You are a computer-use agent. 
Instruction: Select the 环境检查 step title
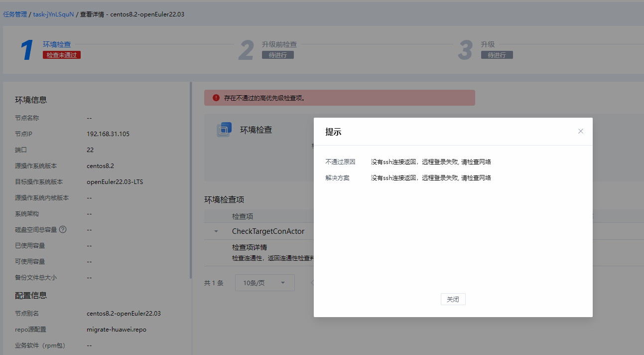click(57, 44)
